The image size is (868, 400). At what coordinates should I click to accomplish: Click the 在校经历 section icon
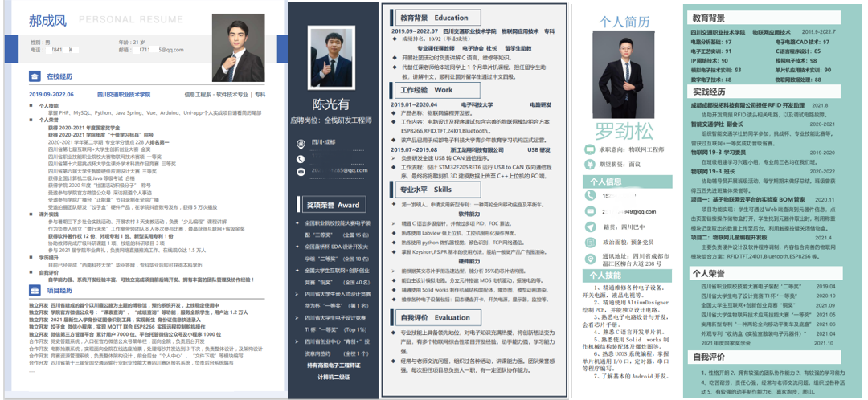(29, 76)
